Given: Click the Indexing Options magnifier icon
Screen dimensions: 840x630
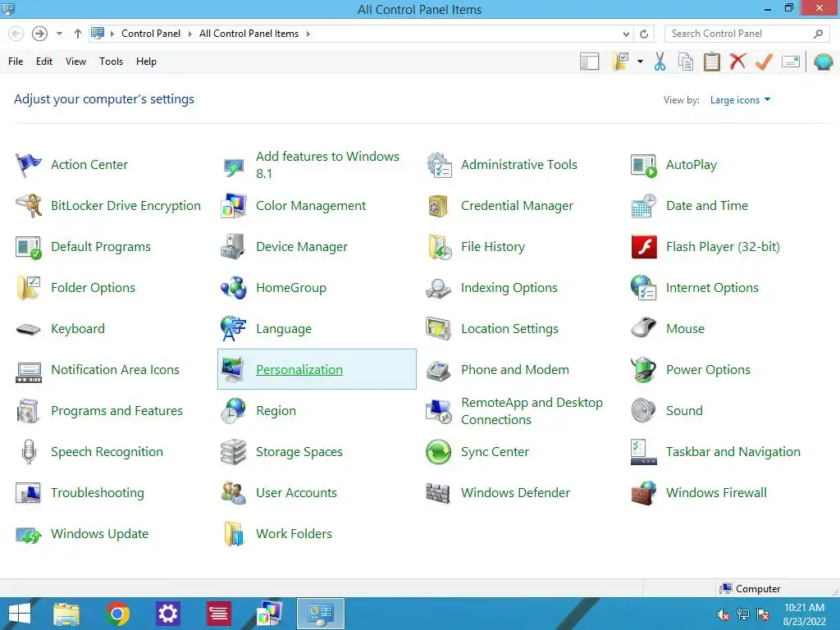Looking at the screenshot, I should coord(439,288).
